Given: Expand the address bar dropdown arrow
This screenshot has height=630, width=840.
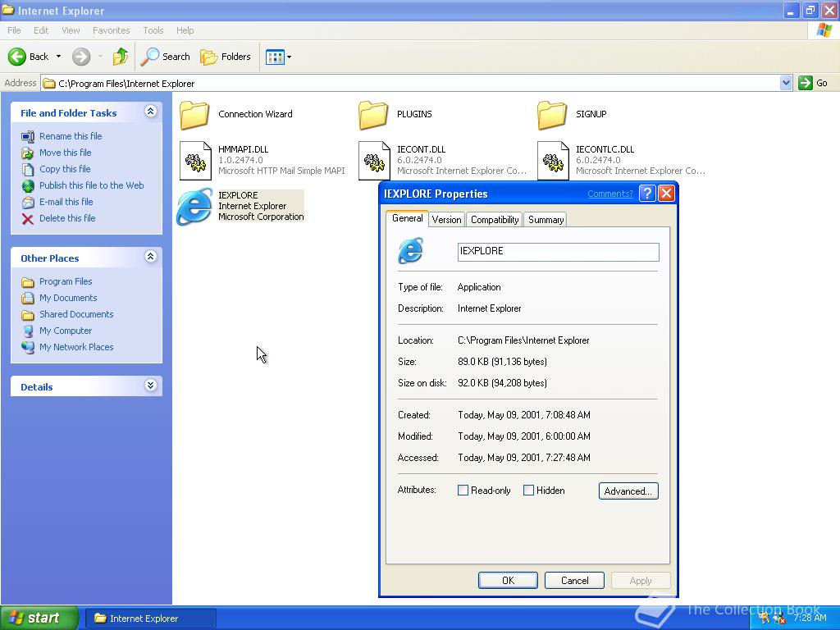Looking at the screenshot, I should click(x=785, y=83).
